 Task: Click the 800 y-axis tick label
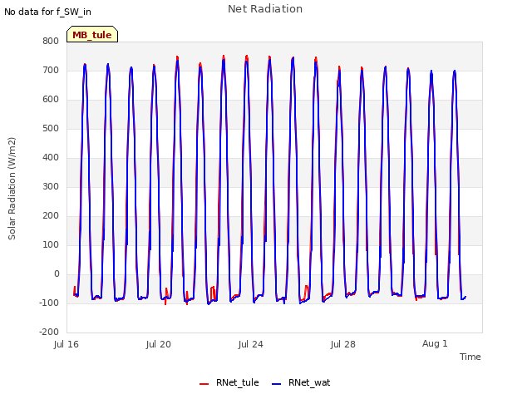51,41
